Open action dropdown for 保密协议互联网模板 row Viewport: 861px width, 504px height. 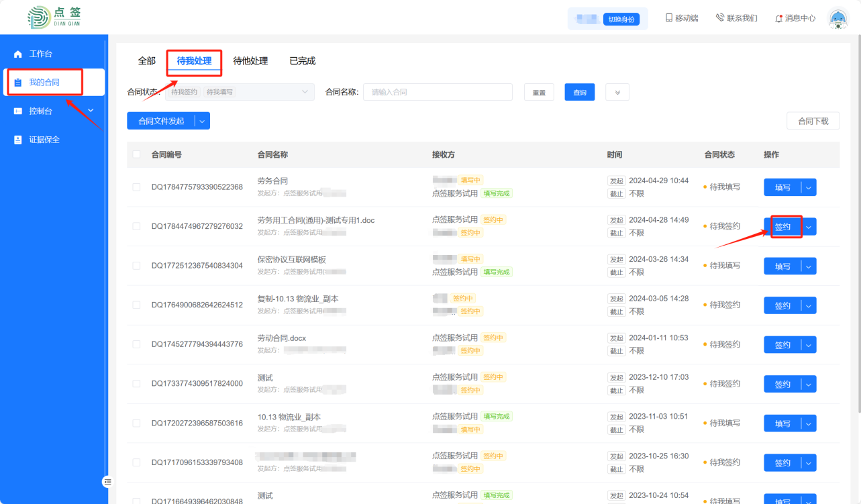click(x=809, y=266)
